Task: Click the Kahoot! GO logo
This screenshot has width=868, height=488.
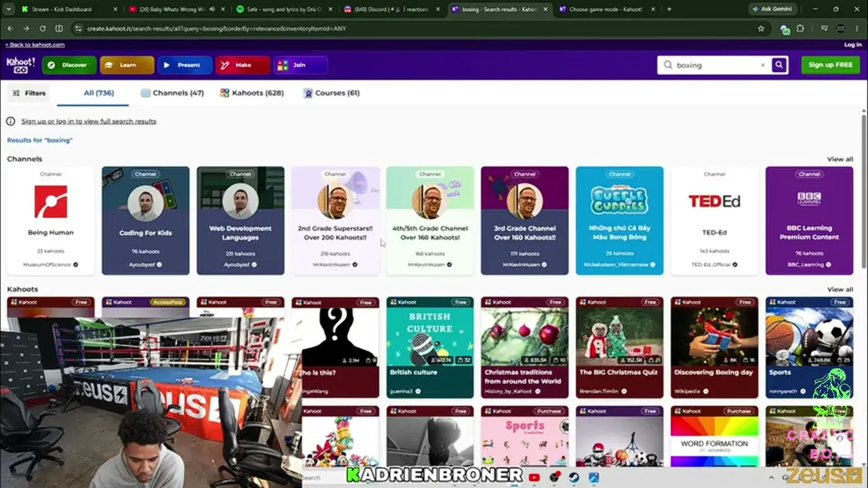Action: pos(20,65)
